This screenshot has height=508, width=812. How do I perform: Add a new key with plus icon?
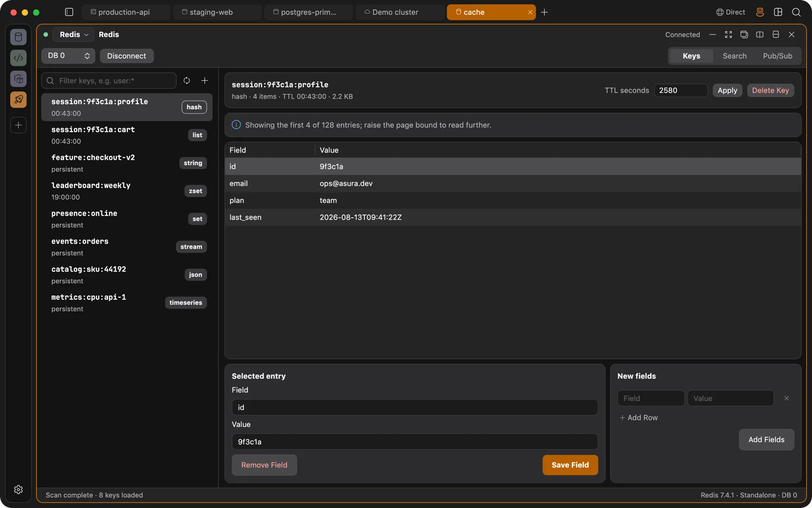click(205, 80)
